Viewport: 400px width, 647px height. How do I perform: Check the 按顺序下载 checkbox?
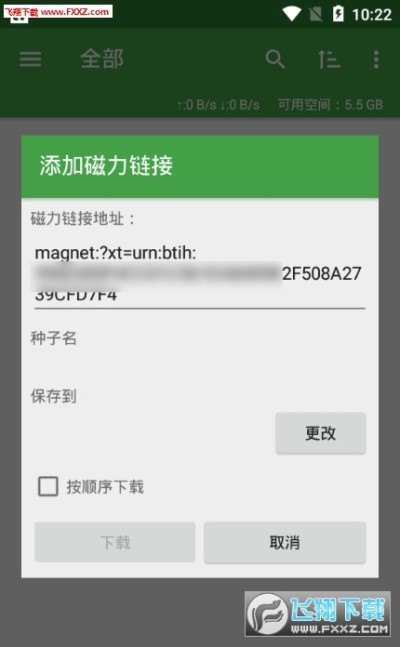(x=48, y=486)
